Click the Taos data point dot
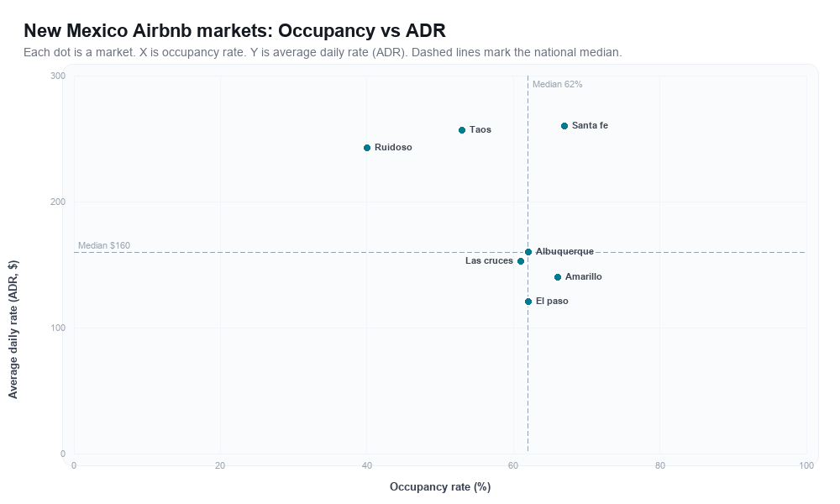Screen dimensions: 840x504 tap(462, 130)
